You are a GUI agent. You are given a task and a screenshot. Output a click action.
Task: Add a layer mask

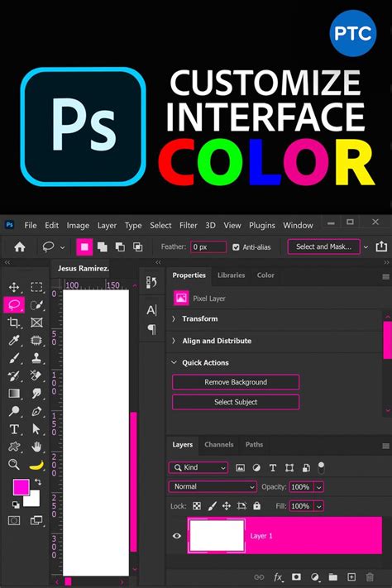click(296, 576)
